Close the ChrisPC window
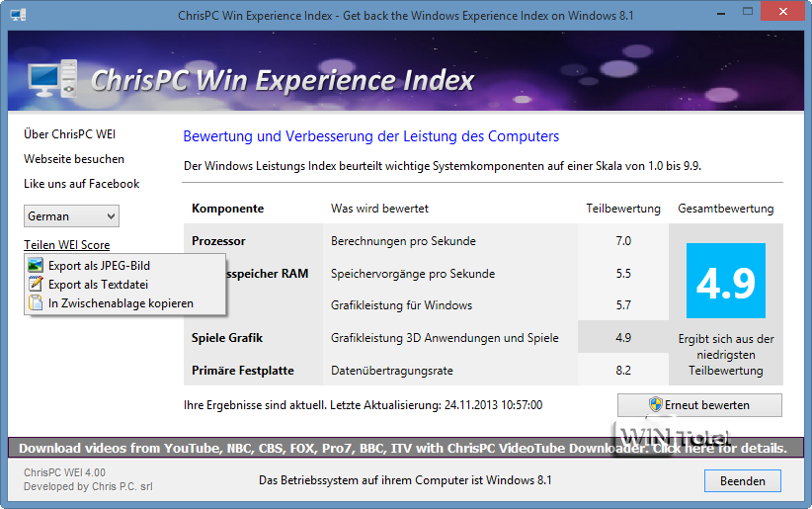 click(783, 12)
